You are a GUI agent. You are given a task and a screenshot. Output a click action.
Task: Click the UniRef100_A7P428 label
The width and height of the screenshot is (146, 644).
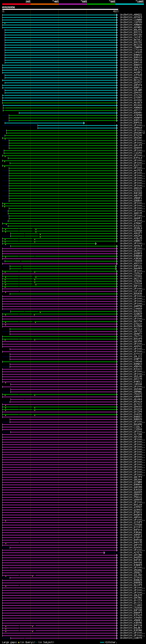[x=131, y=75]
